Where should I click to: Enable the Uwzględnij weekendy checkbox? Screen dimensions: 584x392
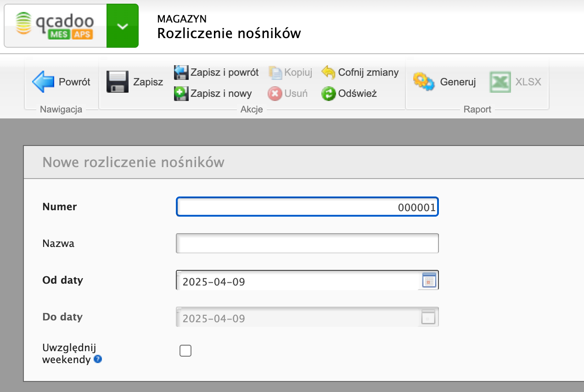pos(185,351)
